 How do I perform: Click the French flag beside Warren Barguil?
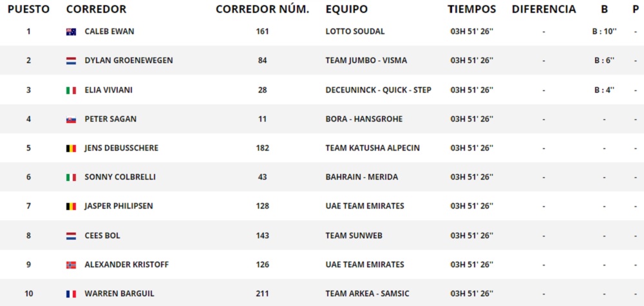pos(71,294)
